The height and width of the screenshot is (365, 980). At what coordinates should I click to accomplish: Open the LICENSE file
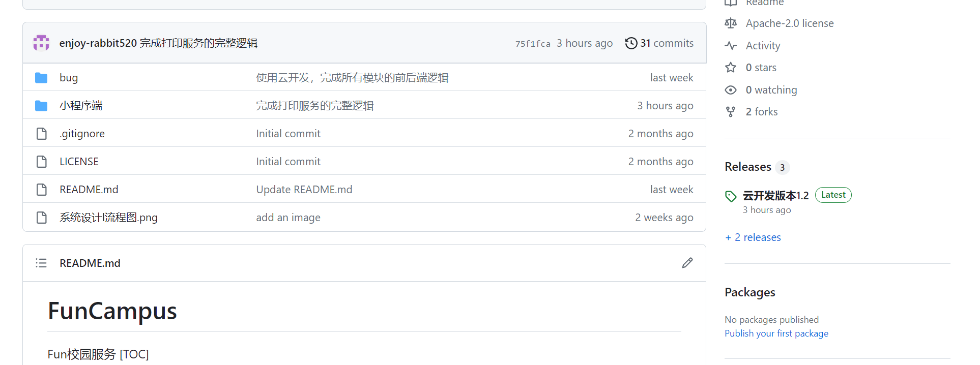[79, 162]
